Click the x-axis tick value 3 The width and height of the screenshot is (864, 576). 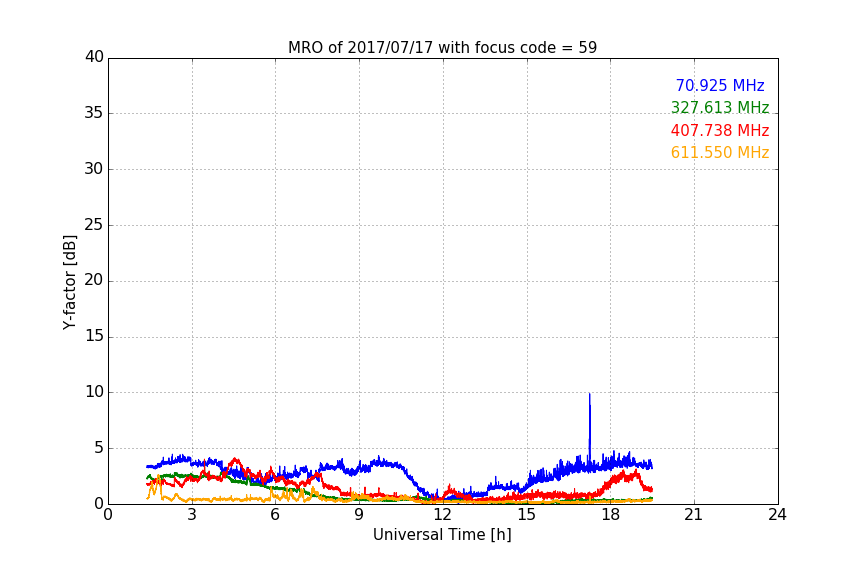pyautogui.click(x=192, y=515)
